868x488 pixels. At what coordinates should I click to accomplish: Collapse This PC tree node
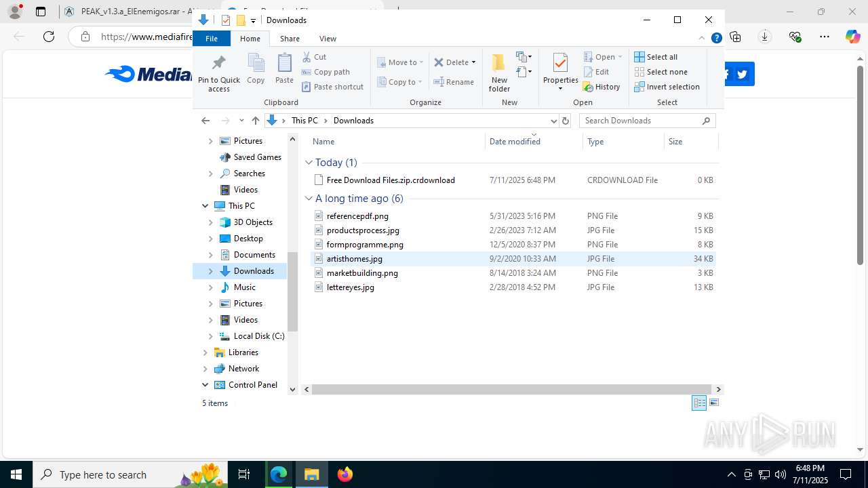tap(205, 206)
